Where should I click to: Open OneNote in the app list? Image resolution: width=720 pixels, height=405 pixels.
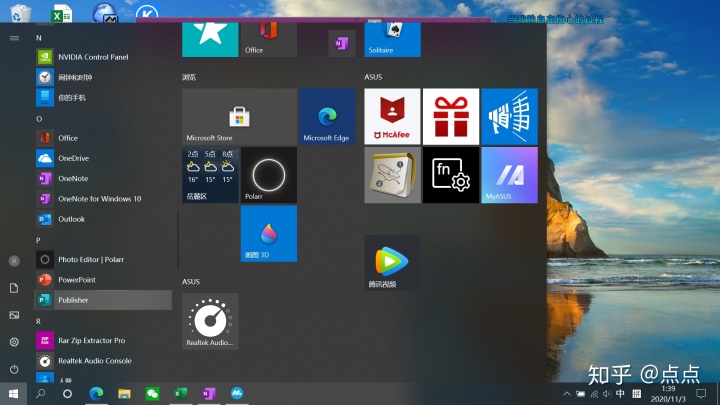[x=103, y=178]
